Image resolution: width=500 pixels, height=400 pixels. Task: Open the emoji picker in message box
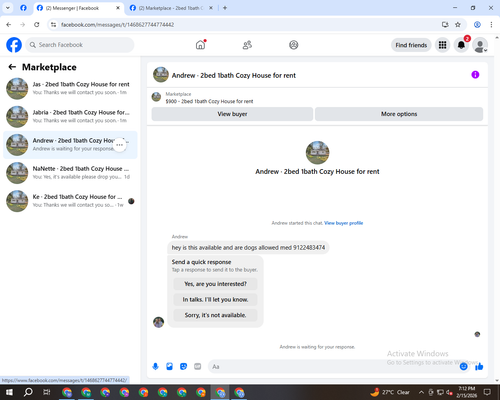point(463,367)
